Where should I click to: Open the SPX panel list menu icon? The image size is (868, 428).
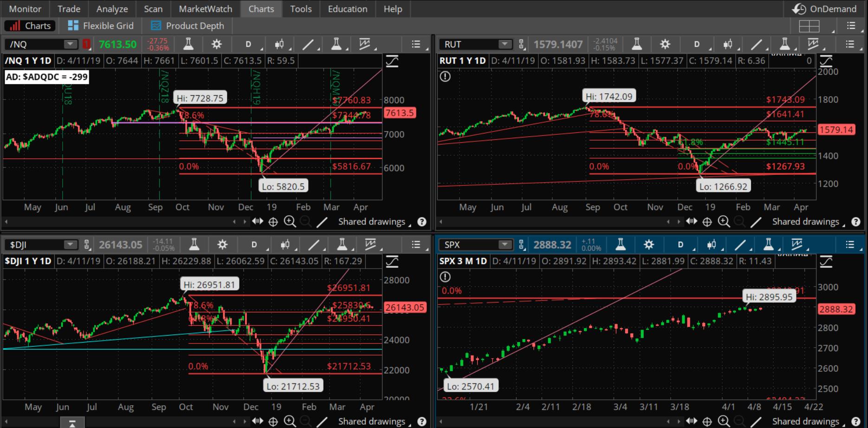tap(850, 244)
